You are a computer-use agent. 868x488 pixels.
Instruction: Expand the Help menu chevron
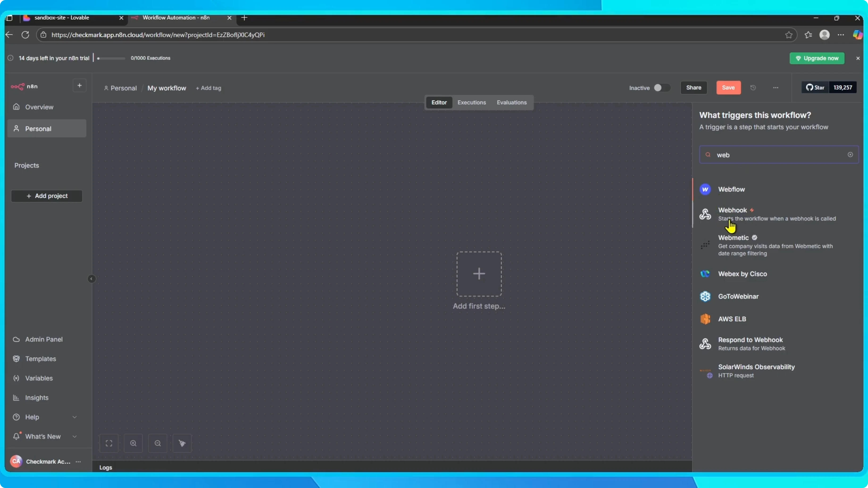(x=75, y=417)
